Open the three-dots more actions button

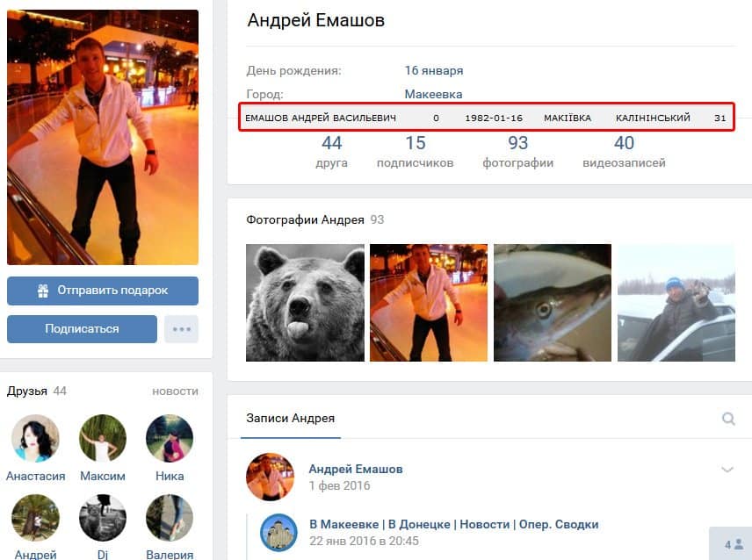tap(181, 329)
